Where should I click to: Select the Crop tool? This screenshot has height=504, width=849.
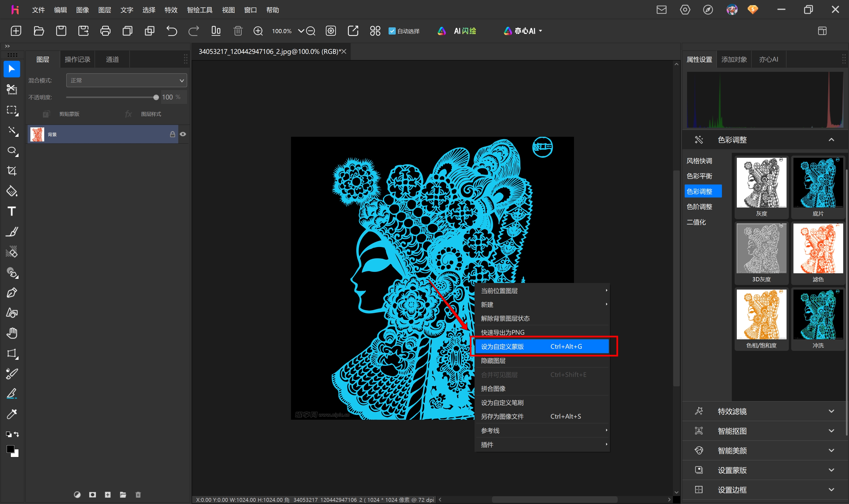[x=12, y=171]
